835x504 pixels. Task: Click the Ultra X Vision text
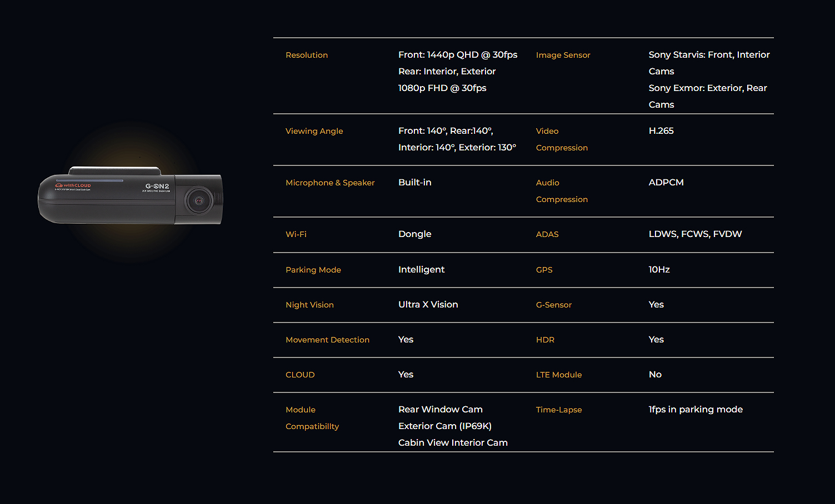[428, 305]
